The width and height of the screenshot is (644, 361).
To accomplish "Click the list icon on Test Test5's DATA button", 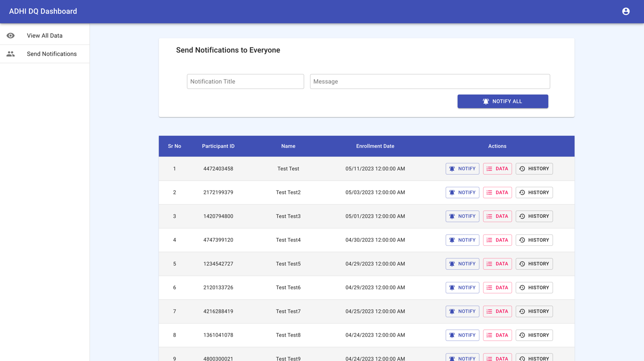I will pos(489,264).
